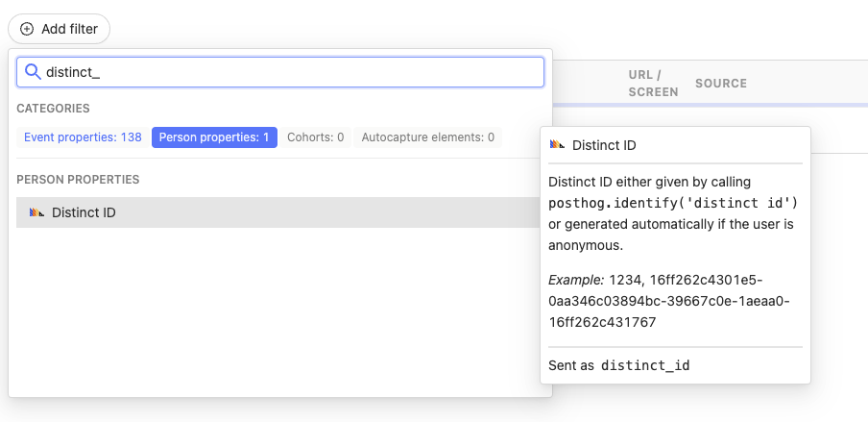Screen dimensions: 868x422
Task: Click the plus circle icon in Add filter
Action: (27, 29)
